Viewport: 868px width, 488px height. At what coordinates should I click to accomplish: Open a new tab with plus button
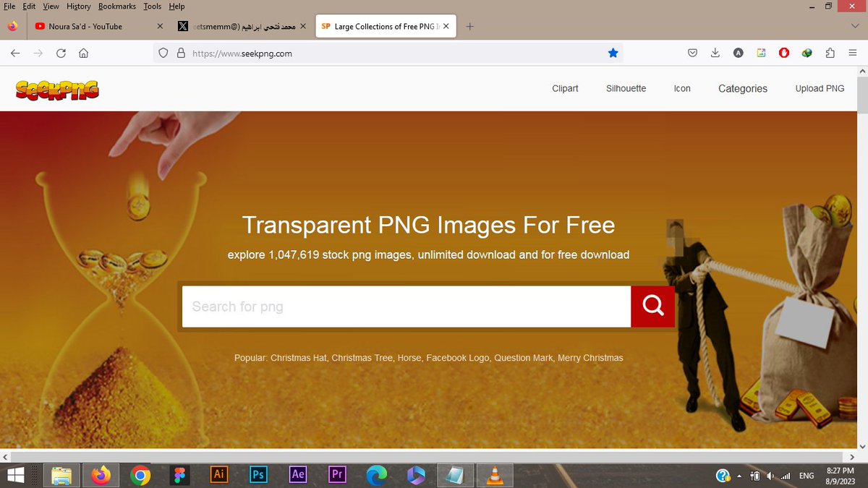[x=470, y=26]
